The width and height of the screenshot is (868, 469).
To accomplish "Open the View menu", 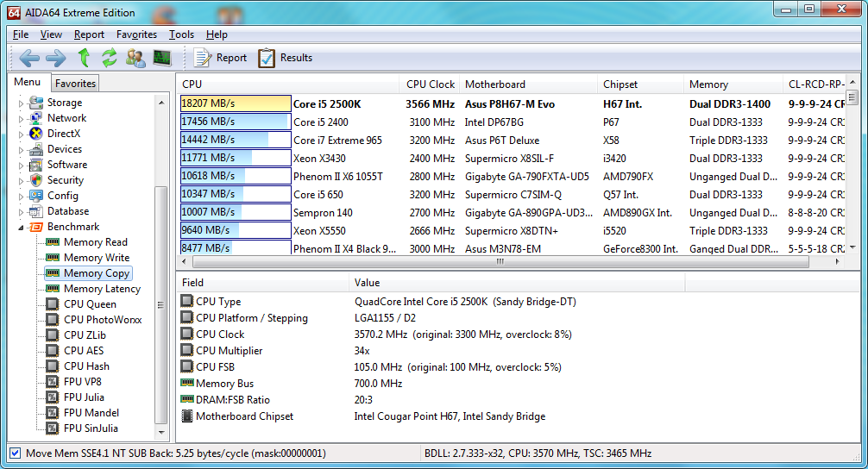I will point(51,34).
